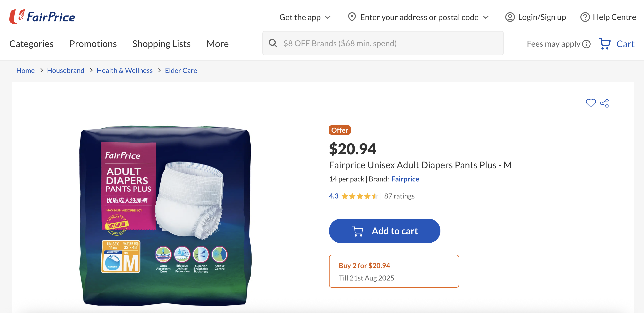Go to Elder Care breadcrumb
This screenshot has width=644, height=313.
click(x=181, y=70)
